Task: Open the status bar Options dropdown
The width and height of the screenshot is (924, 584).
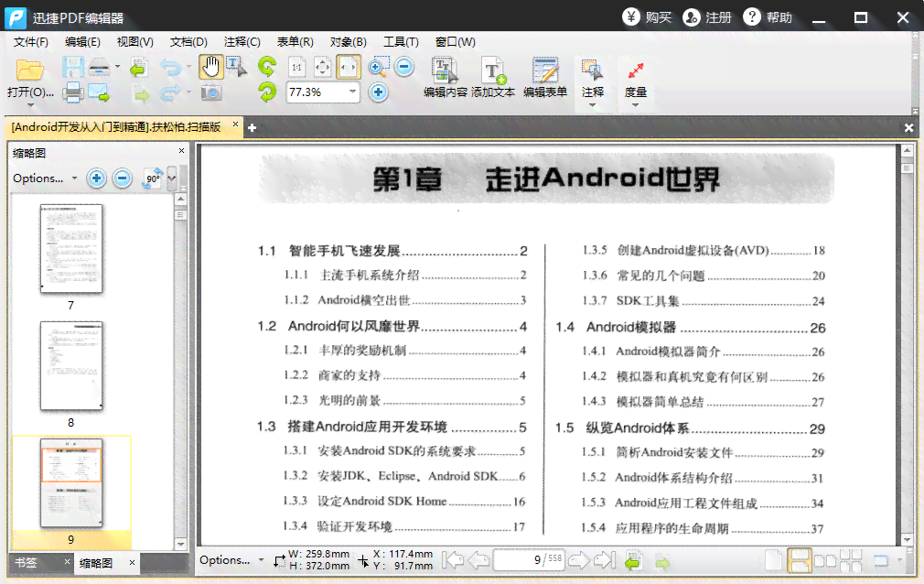Action: click(232, 560)
